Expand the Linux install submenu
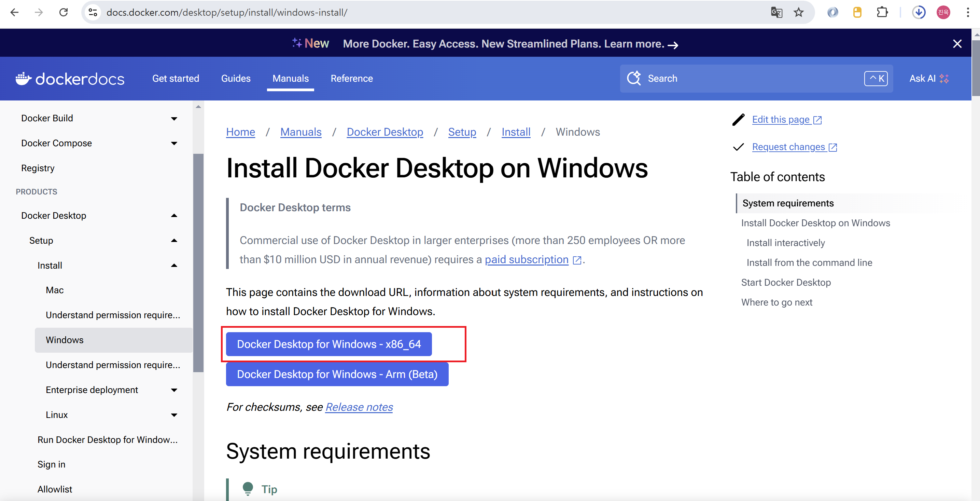 (174, 415)
